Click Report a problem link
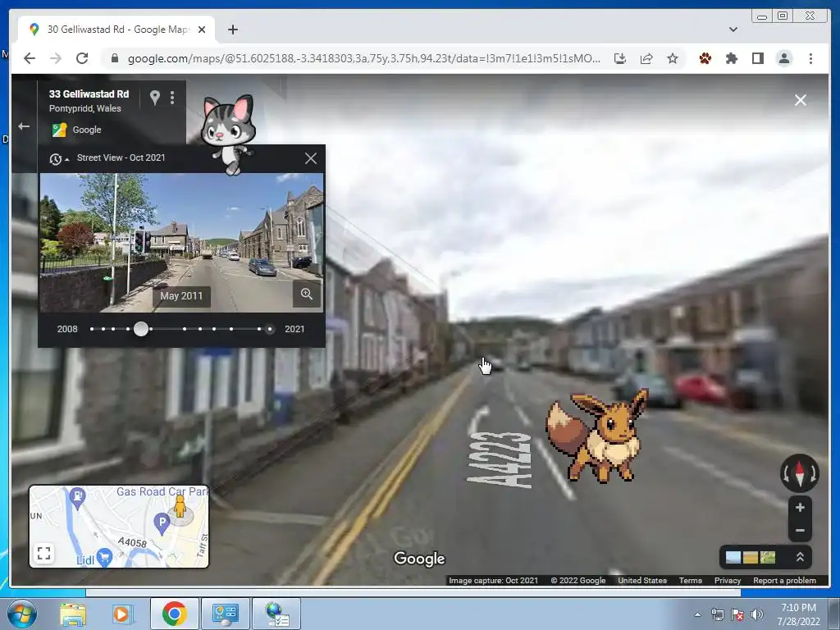840x630 pixels. (784, 580)
